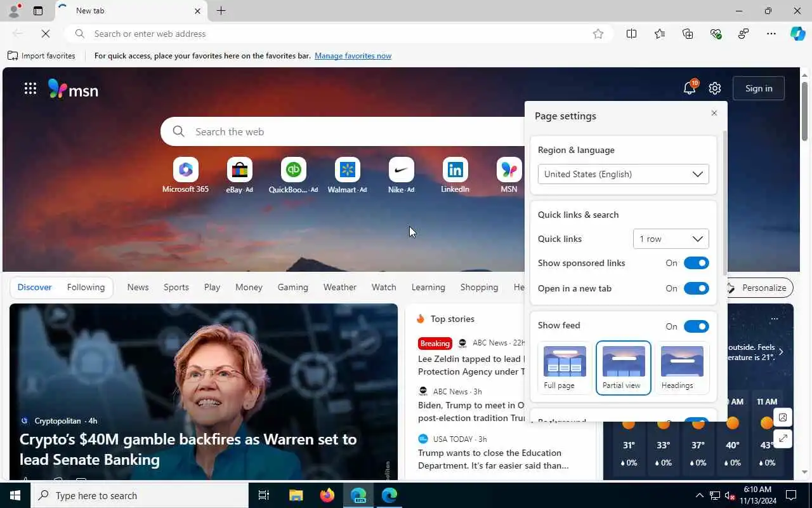Screen dimensions: 812x508
Task: Open the Gaming category
Action: (x=292, y=287)
